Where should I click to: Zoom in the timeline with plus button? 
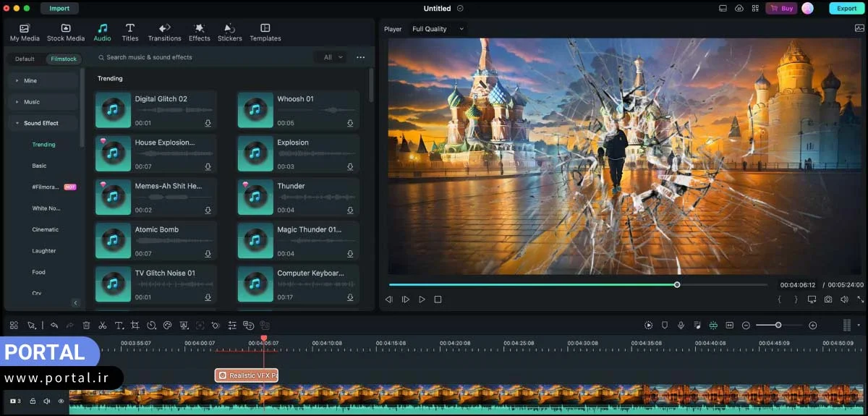tap(813, 326)
